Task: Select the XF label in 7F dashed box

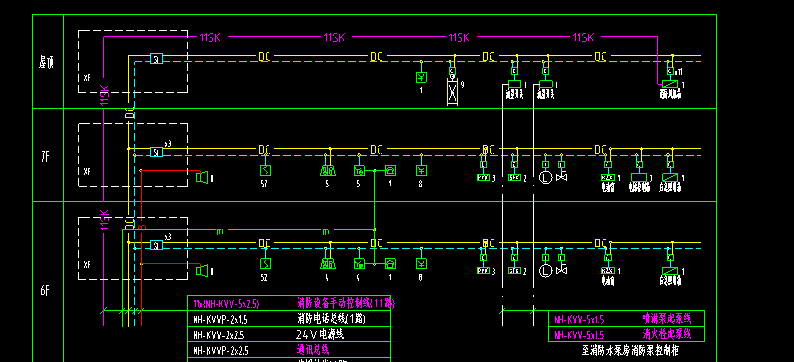Action: pyautogui.click(x=87, y=171)
